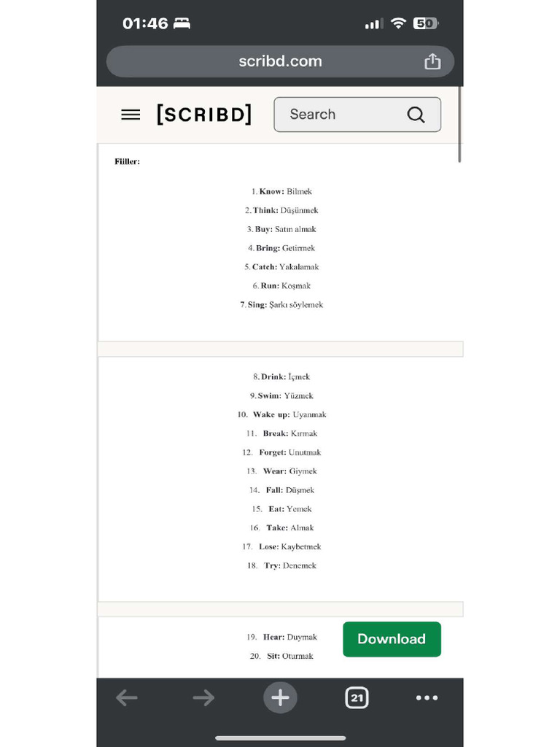Open the browser three-dots more menu
Image resolution: width=560 pixels, height=747 pixels.
coord(427,698)
